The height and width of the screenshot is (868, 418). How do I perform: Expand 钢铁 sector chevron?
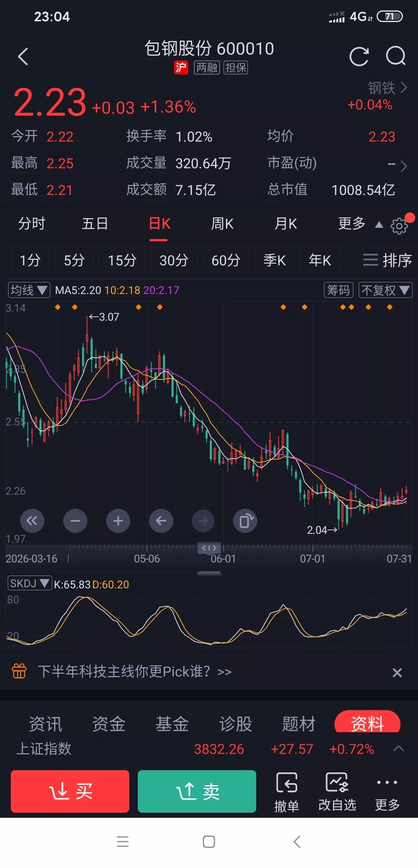coord(403,88)
